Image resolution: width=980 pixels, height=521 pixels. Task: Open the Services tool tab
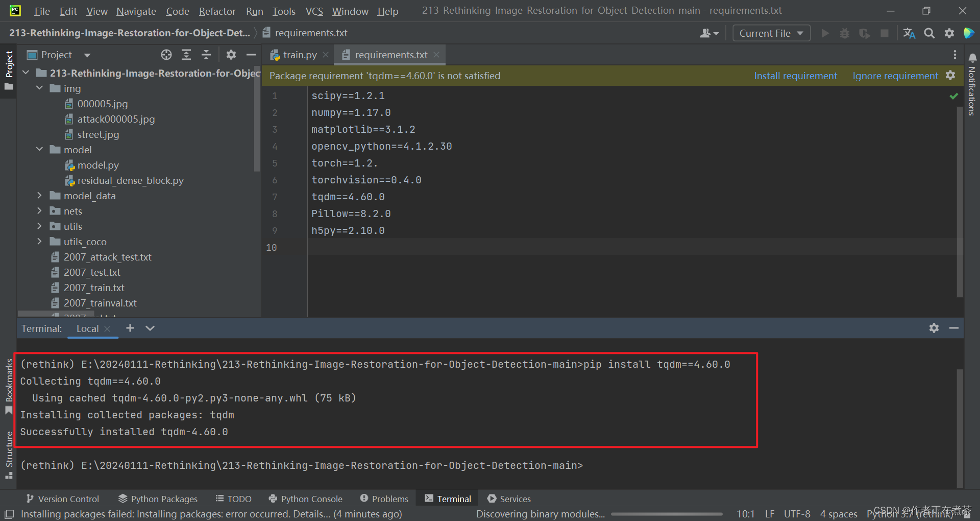(509, 499)
